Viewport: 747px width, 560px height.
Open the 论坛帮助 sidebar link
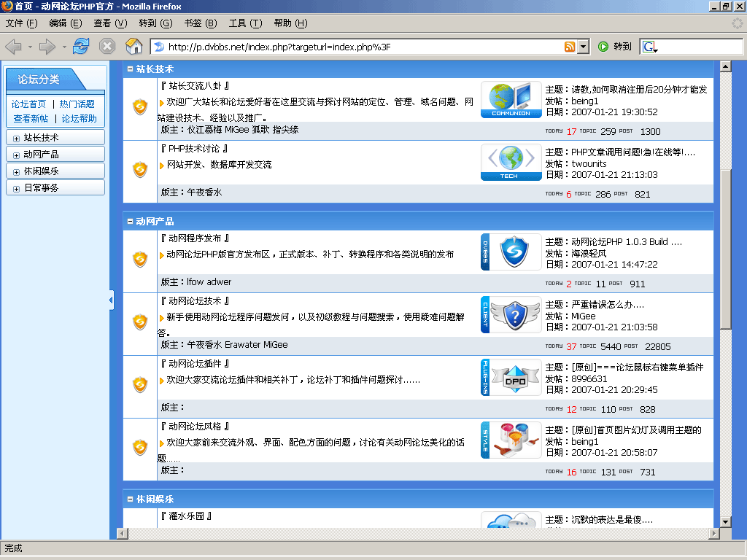click(x=79, y=119)
